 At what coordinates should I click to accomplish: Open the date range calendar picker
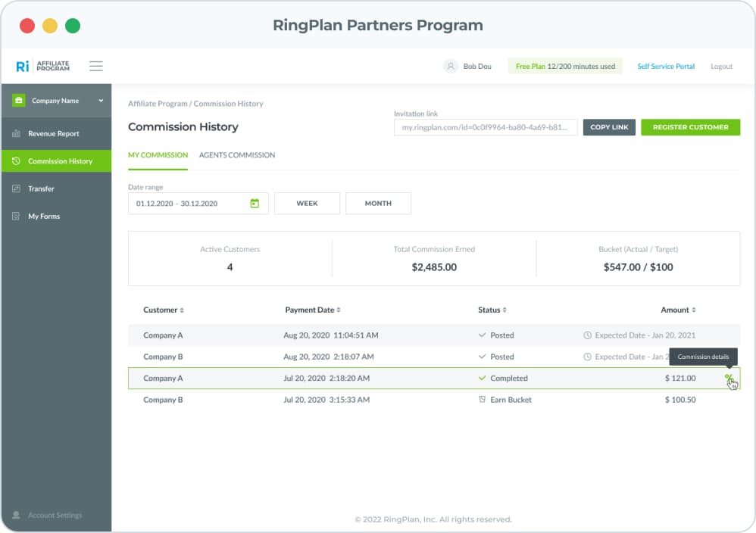pyautogui.click(x=255, y=204)
